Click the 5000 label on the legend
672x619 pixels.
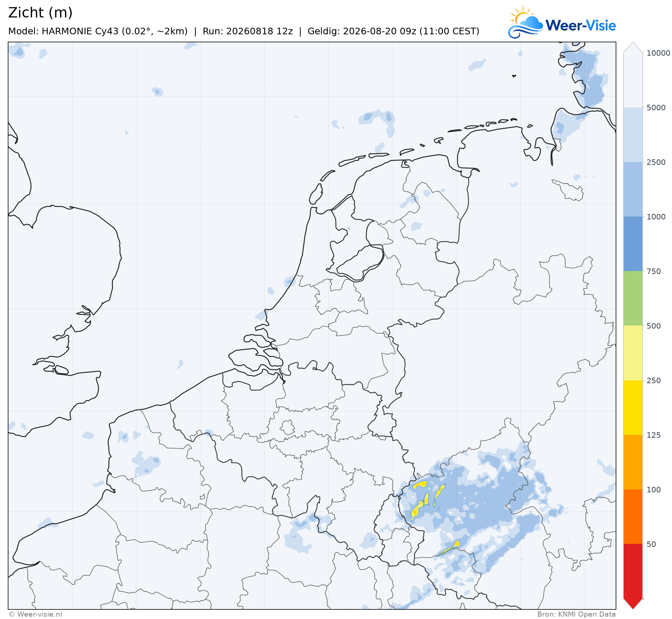pos(656,108)
